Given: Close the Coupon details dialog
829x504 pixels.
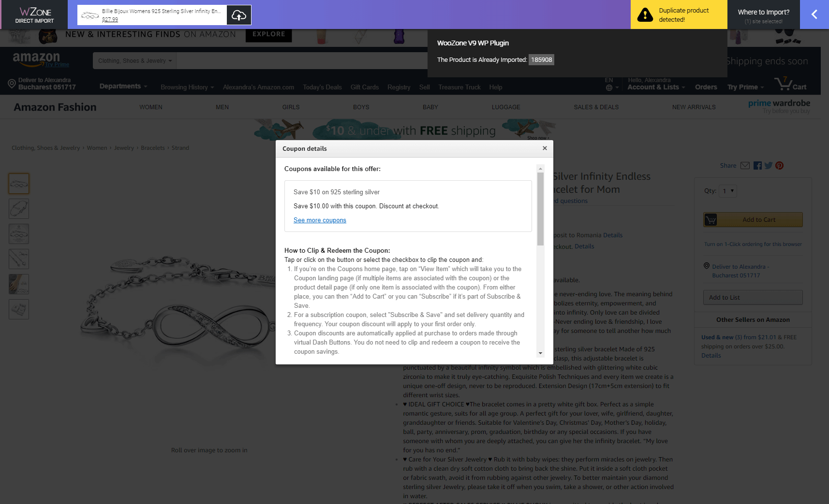Looking at the screenshot, I should (545, 148).
